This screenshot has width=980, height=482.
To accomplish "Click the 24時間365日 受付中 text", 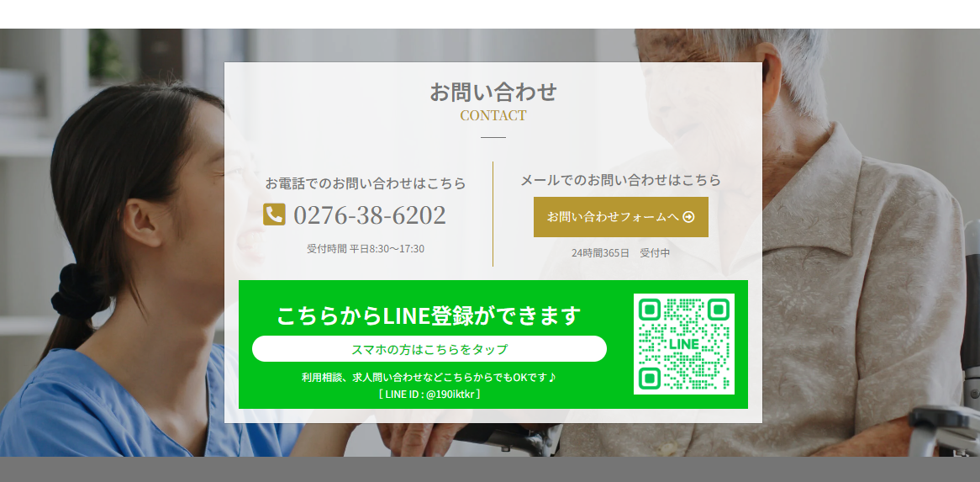I will pyautogui.click(x=620, y=253).
